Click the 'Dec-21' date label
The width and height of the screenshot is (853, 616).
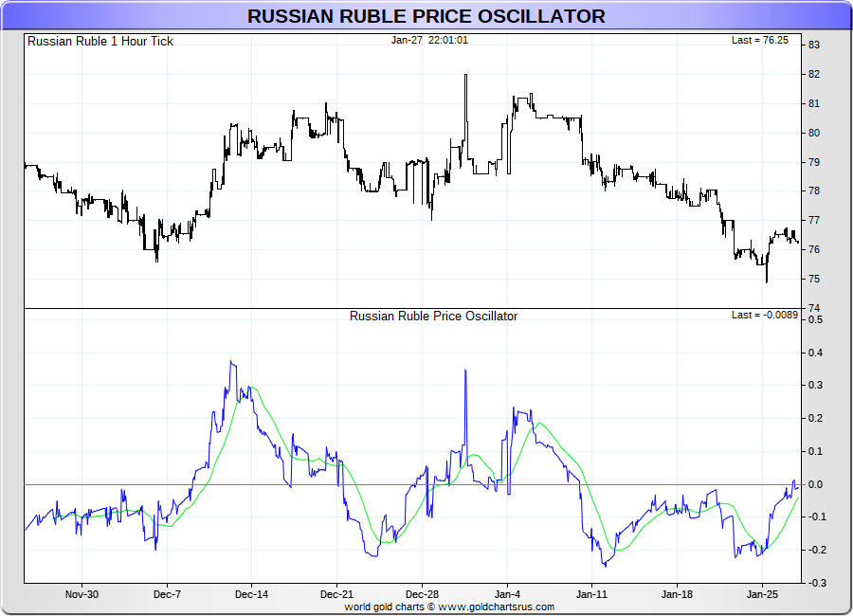(x=336, y=594)
